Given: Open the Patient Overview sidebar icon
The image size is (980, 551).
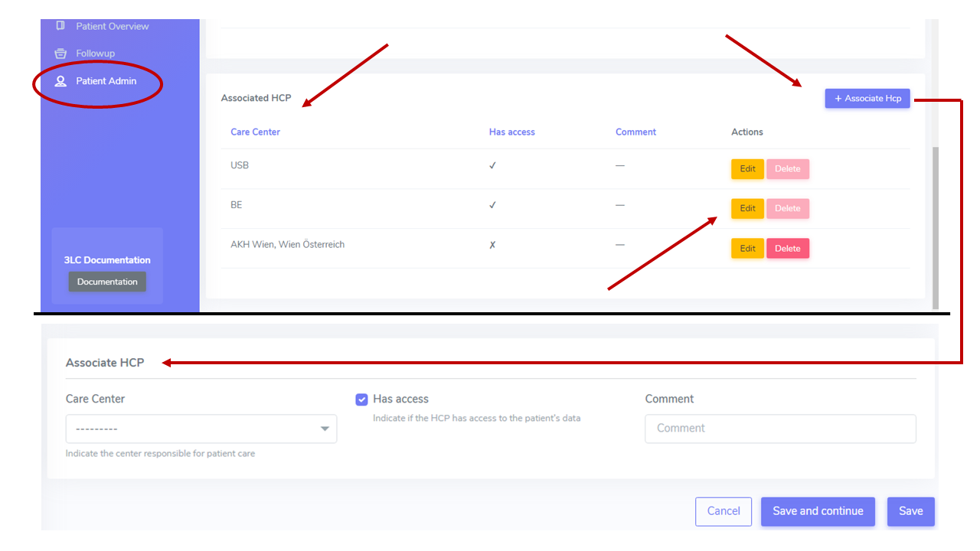Looking at the screenshot, I should point(60,26).
